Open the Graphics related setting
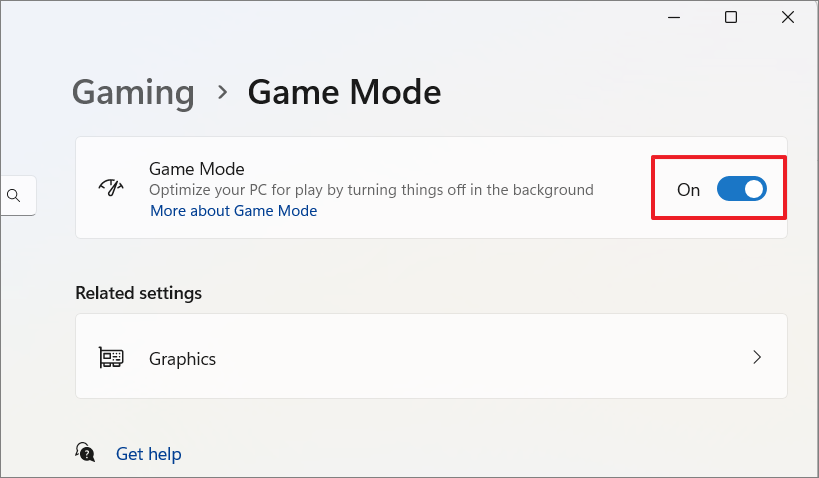 tap(431, 356)
